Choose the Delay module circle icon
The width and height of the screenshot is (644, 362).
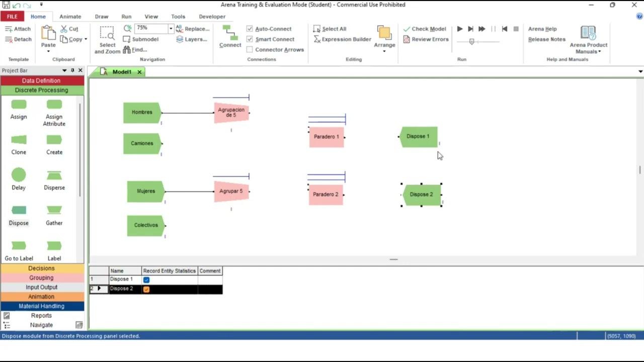[x=19, y=175]
